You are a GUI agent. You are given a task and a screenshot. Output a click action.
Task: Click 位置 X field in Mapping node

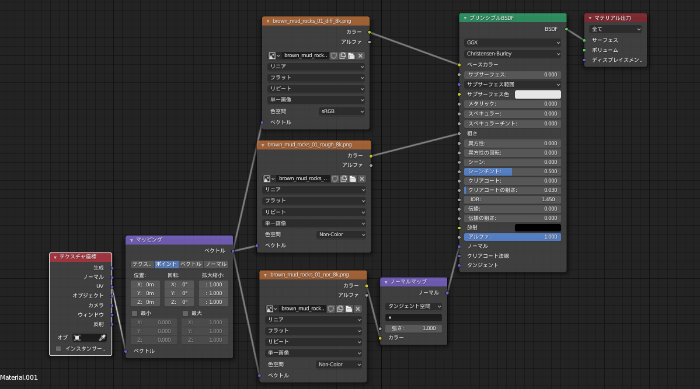click(145, 284)
